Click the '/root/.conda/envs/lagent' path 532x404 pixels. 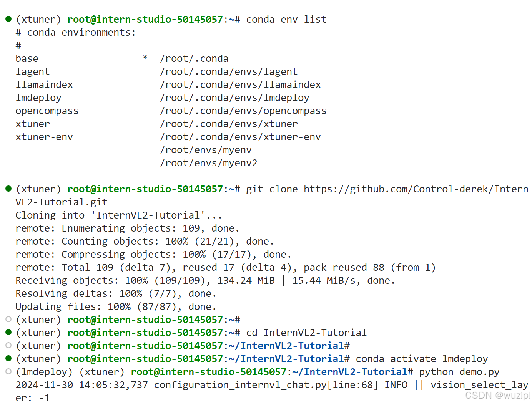(229, 71)
